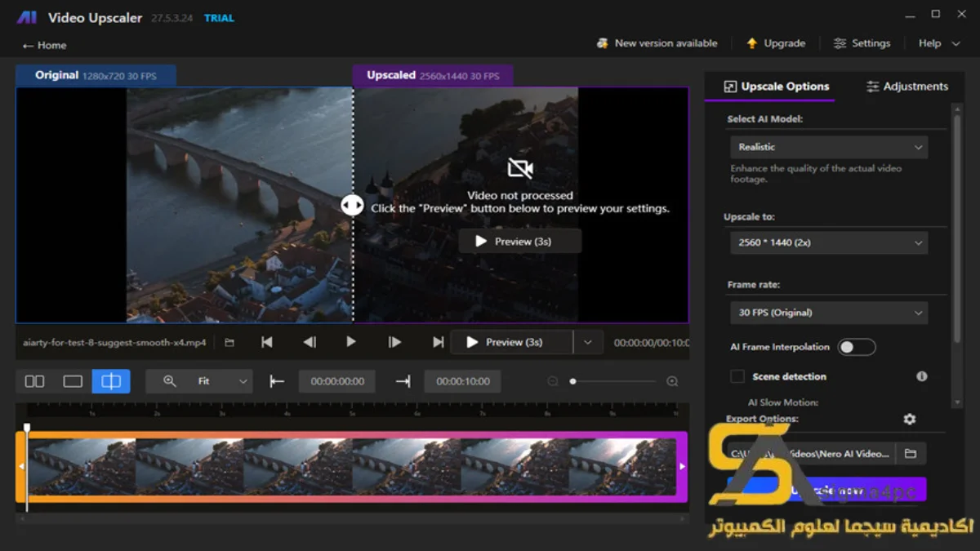This screenshot has width=980, height=551.
Task: Click the video not processed camera icon
Action: pyautogui.click(x=519, y=169)
